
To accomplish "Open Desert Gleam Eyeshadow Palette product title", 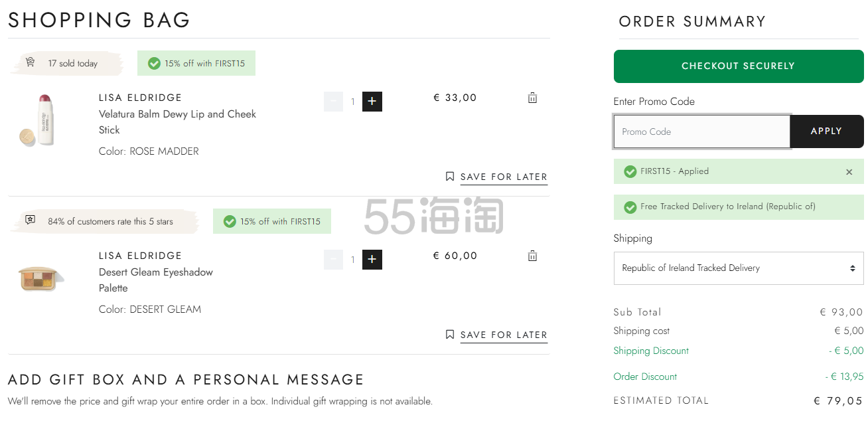I will tap(156, 280).
